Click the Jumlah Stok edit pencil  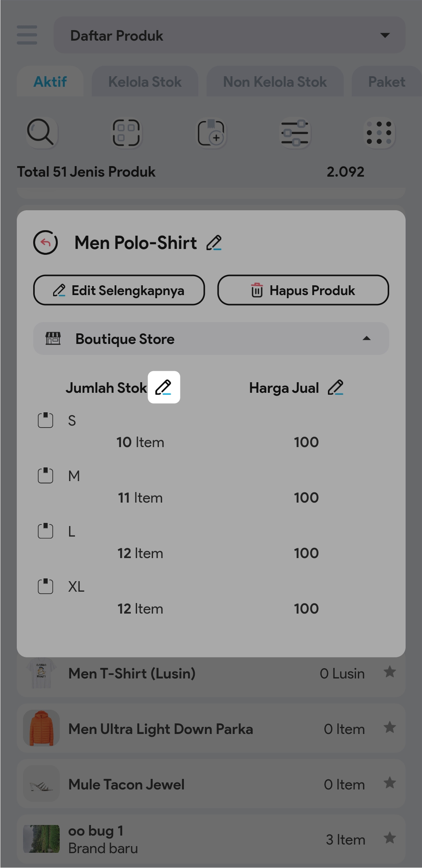(x=164, y=387)
